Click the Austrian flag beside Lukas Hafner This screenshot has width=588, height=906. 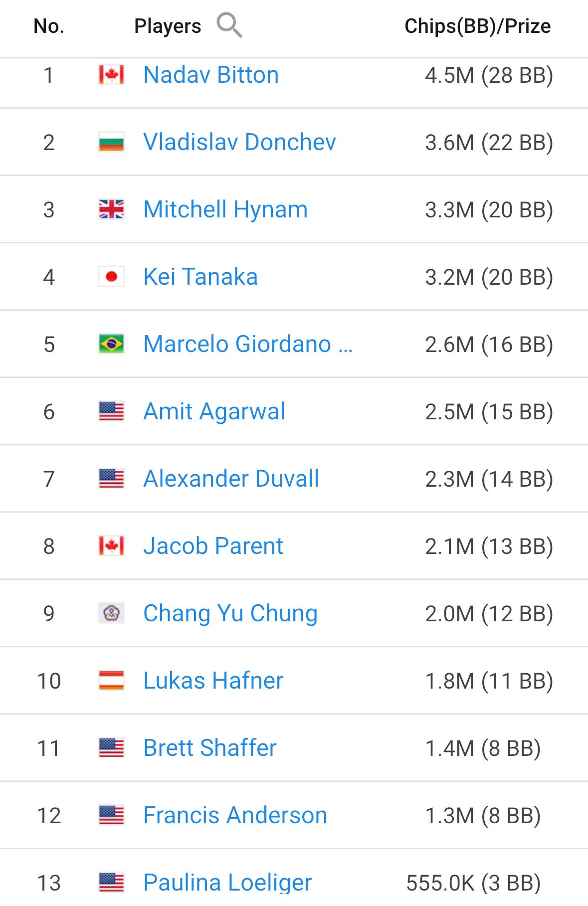tap(111, 681)
